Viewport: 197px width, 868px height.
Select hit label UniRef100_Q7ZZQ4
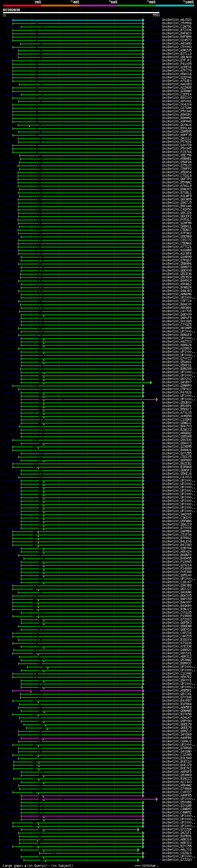click(x=177, y=829)
